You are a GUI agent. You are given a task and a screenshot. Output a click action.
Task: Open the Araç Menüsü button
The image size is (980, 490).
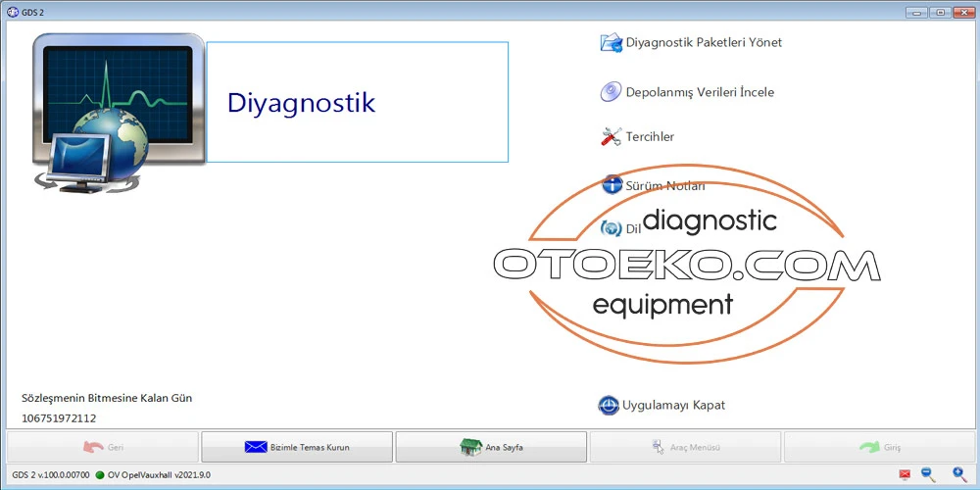pos(686,447)
